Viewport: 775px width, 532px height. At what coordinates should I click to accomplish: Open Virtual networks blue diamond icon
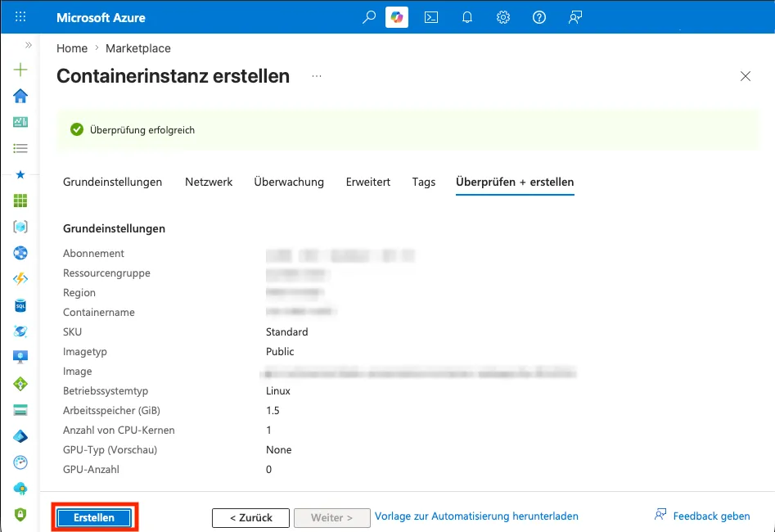[x=20, y=436]
